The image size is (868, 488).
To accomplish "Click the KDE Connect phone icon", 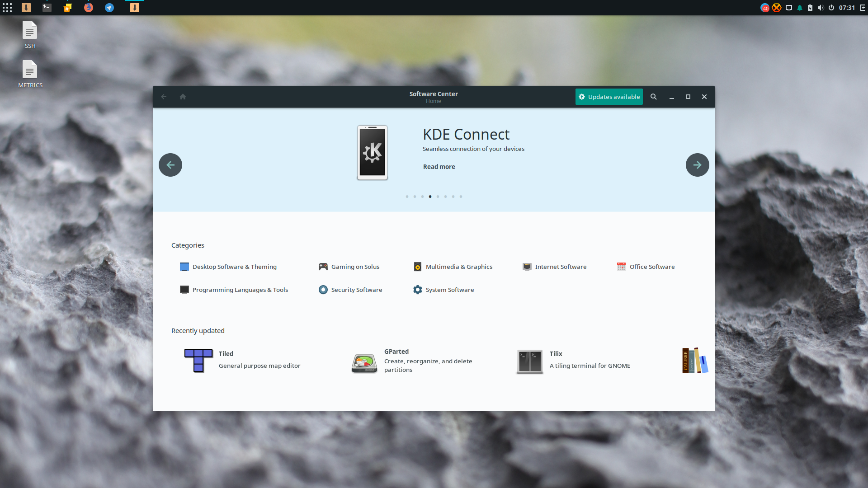I will click(x=373, y=153).
